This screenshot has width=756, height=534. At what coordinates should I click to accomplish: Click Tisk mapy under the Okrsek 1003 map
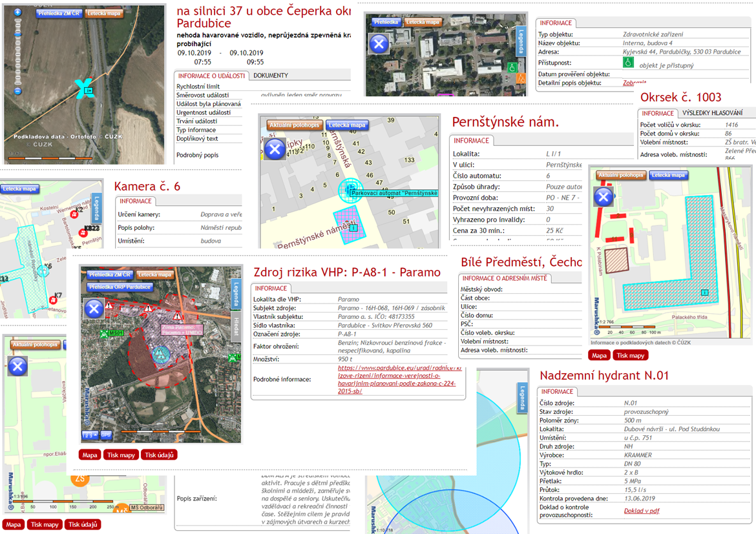point(631,356)
